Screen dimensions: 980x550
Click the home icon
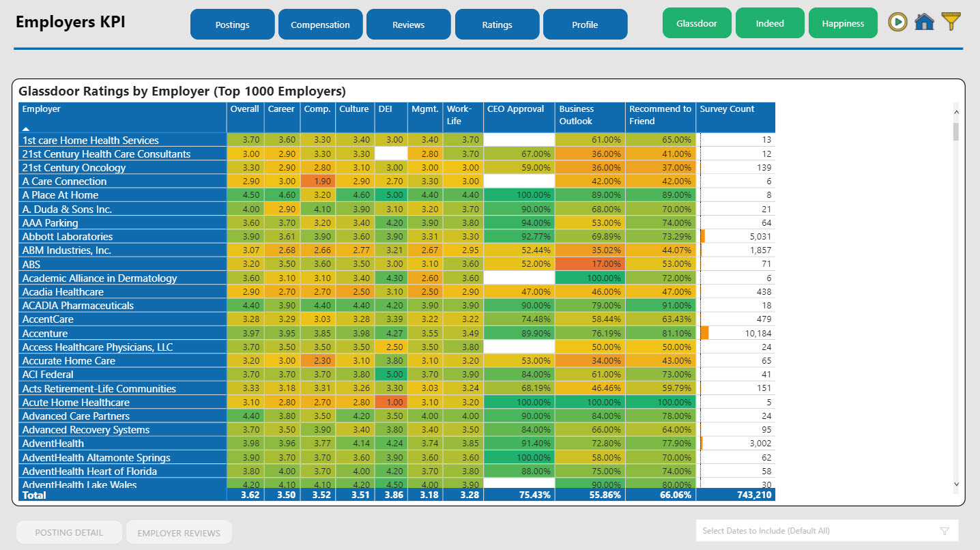point(924,21)
